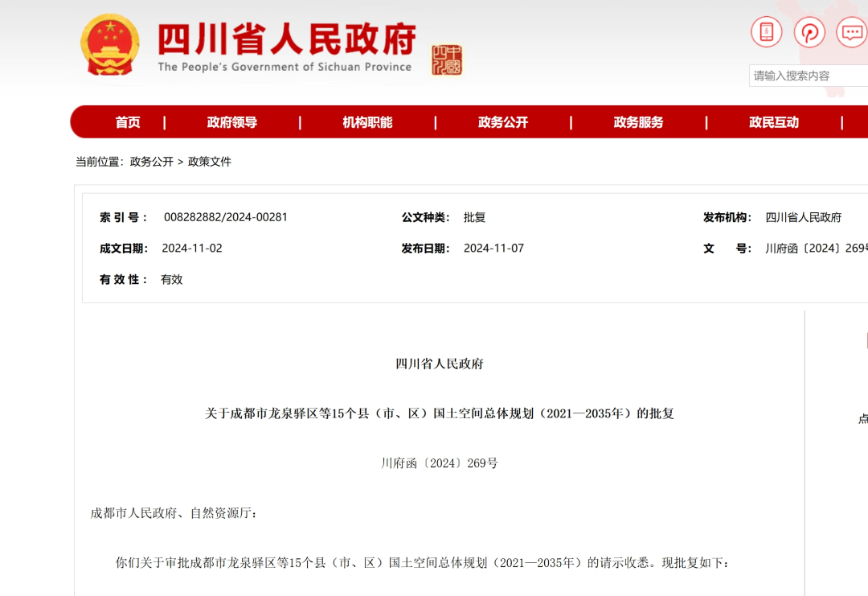Click 发布日期 value 2024-11-07
Image resolution: width=868 pixels, height=596 pixels.
point(493,249)
